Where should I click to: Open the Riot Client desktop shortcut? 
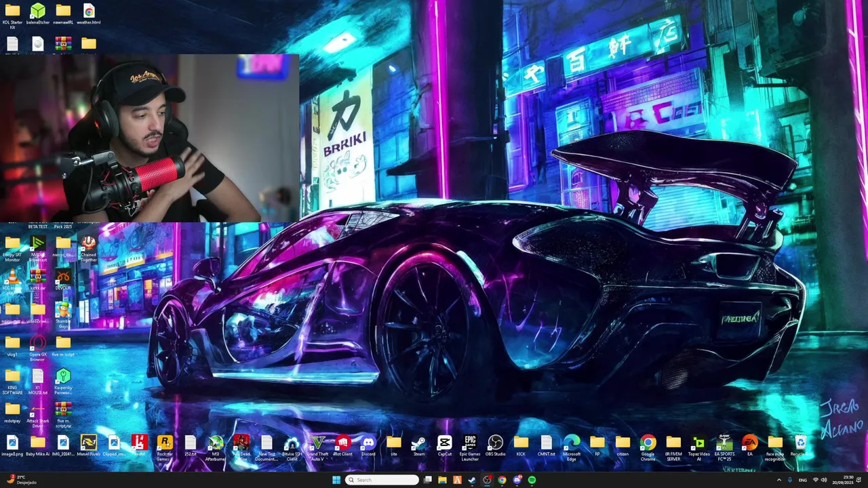(343, 446)
